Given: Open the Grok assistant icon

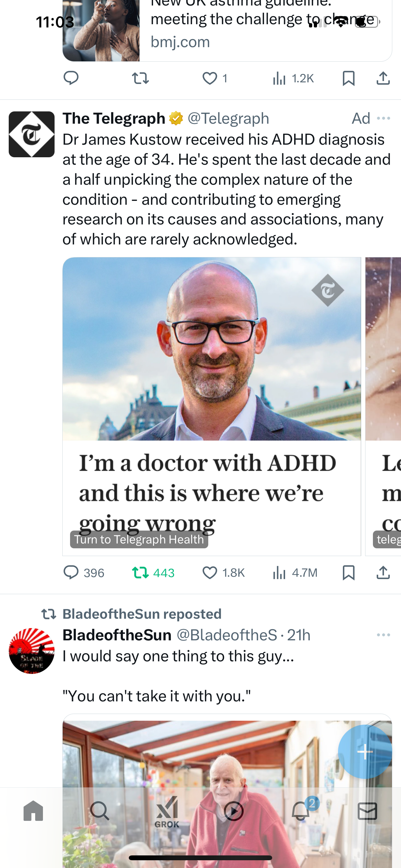Looking at the screenshot, I should click(167, 812).
